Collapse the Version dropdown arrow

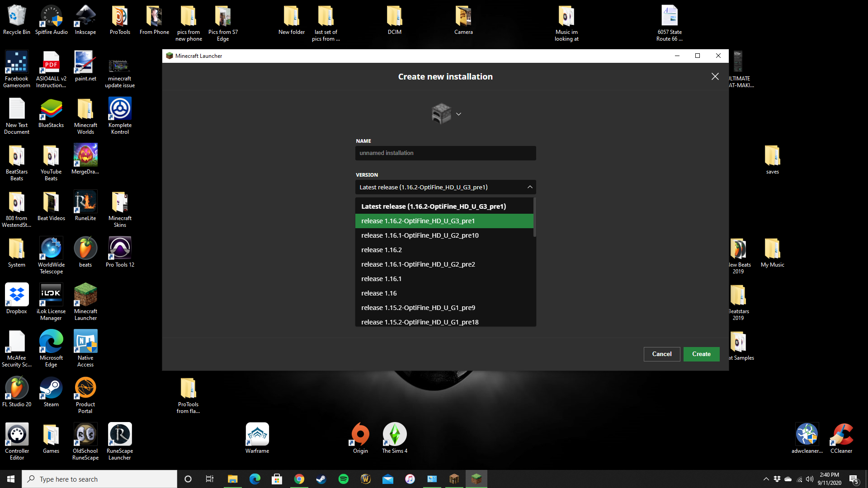(x=530, y=187)
